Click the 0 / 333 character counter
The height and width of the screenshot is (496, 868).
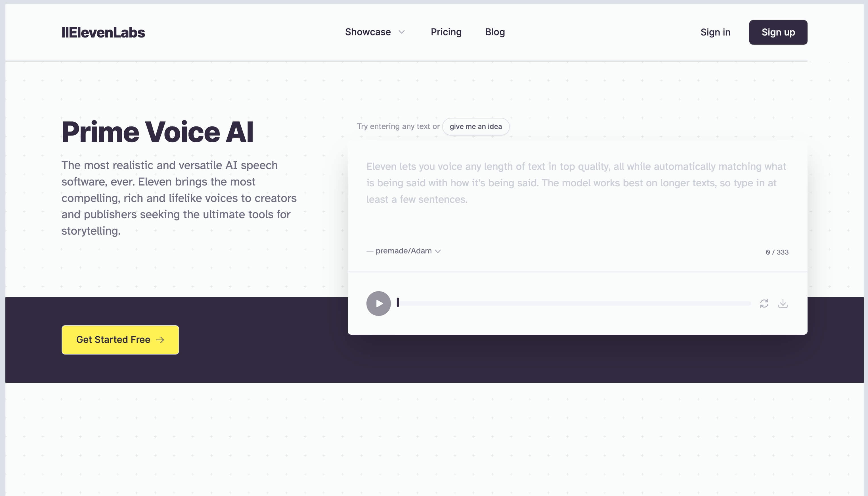click(777, 252)
